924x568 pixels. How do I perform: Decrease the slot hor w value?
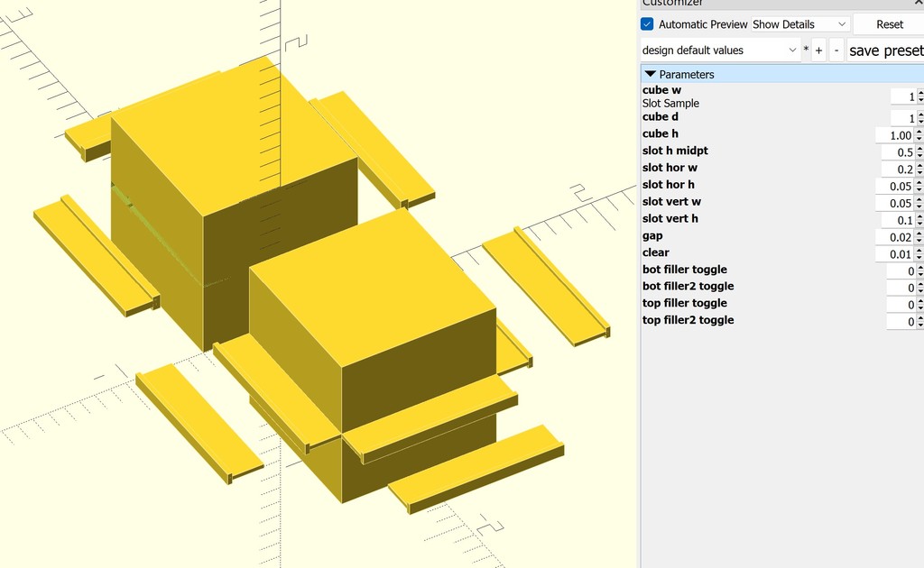pos(919,172)
